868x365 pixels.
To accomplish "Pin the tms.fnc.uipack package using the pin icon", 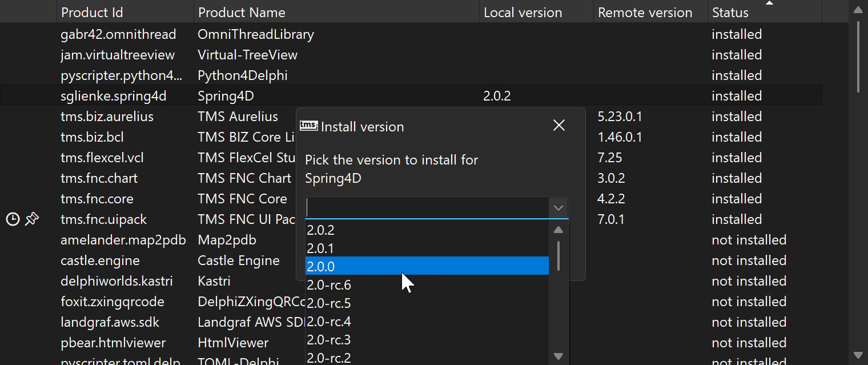I will (32, 219).
